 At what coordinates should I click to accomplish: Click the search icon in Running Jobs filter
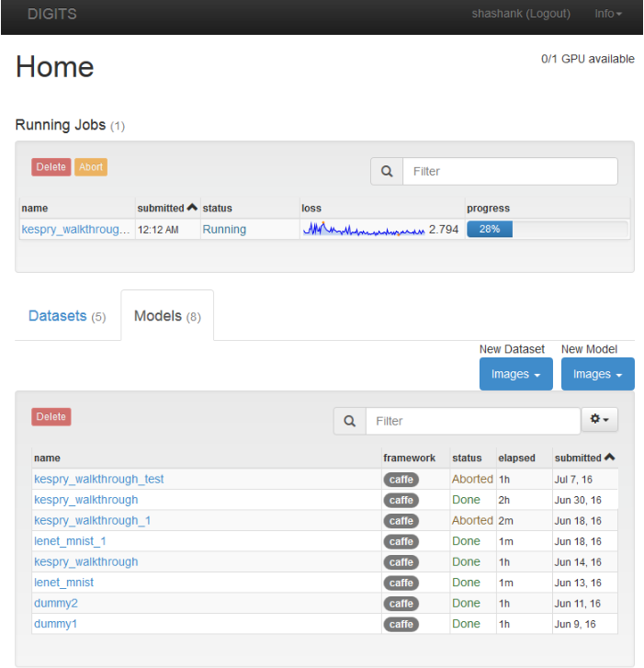tap(387, 171)
